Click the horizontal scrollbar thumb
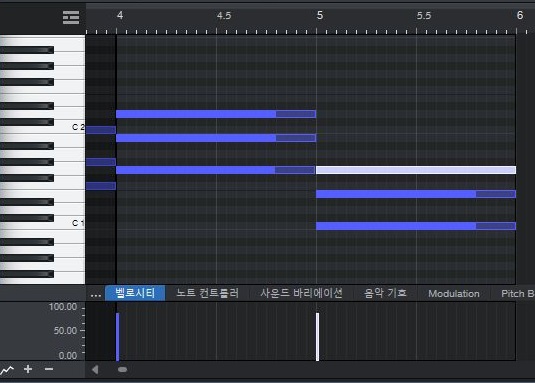This screenshot has width=535, height=383. click(122, 369)
